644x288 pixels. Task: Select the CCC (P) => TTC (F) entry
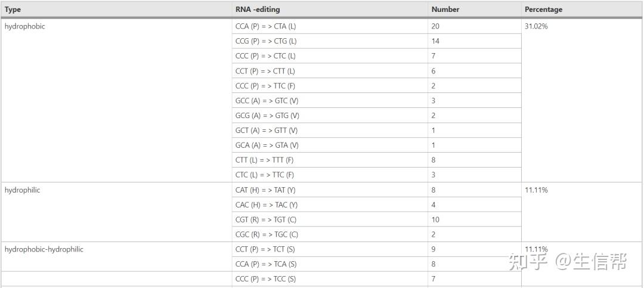(265, 86)
